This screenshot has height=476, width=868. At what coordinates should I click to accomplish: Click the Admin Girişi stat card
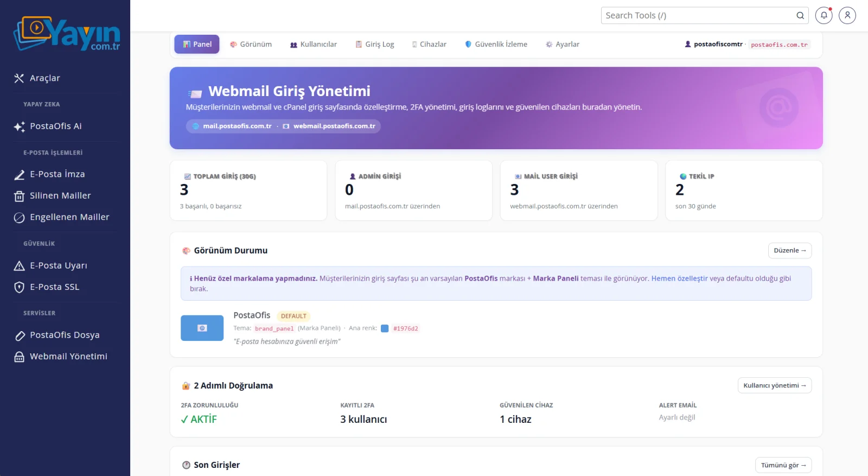[413, 191]
